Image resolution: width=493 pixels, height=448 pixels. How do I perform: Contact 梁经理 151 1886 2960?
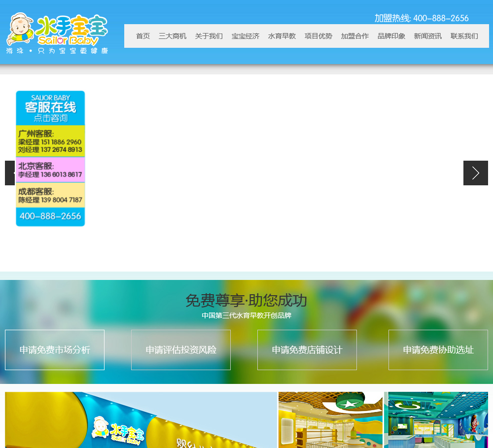pyautogui.click(x=50, y=142)
